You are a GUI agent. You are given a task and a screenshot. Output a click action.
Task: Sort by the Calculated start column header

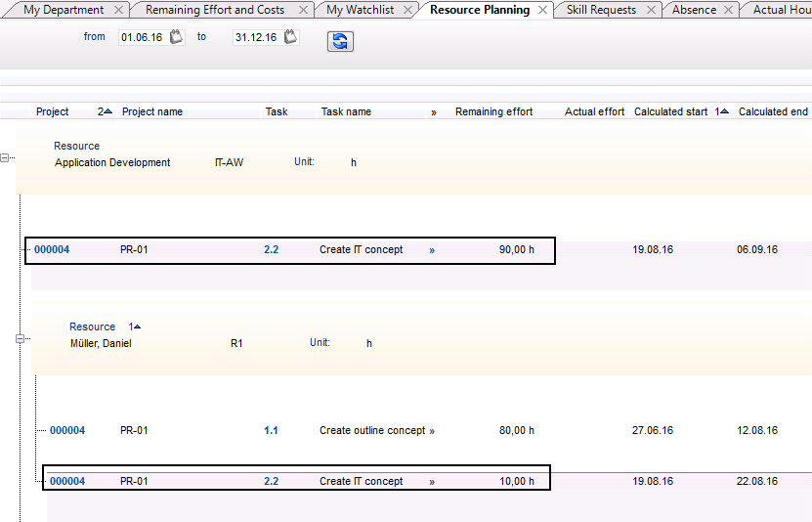[670, 111]
